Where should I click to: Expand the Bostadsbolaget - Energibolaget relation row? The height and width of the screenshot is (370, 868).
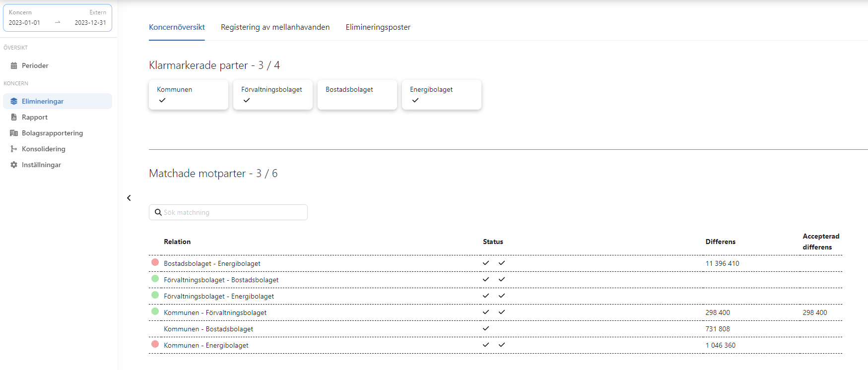212,263
